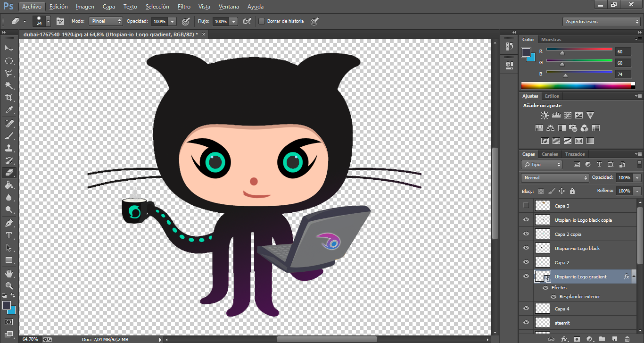Select the Rectangle shape tool
Screen dimensions: 644x343
coord(9,260)
